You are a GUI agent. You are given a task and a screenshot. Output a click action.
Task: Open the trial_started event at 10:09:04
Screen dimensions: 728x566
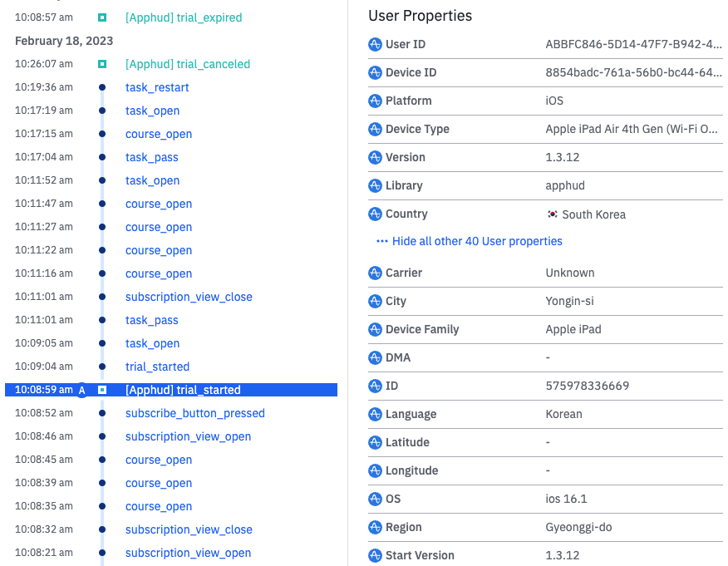(x=157, y=367)
